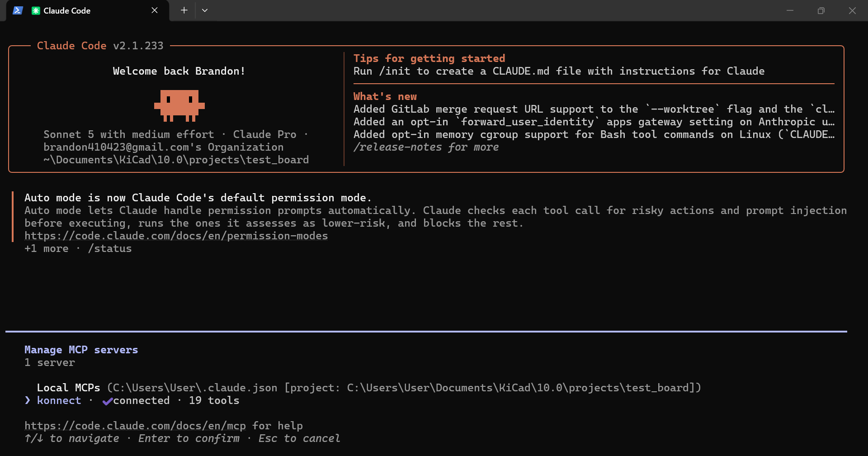Click the Tips for getting started heading

coord(429,58)
